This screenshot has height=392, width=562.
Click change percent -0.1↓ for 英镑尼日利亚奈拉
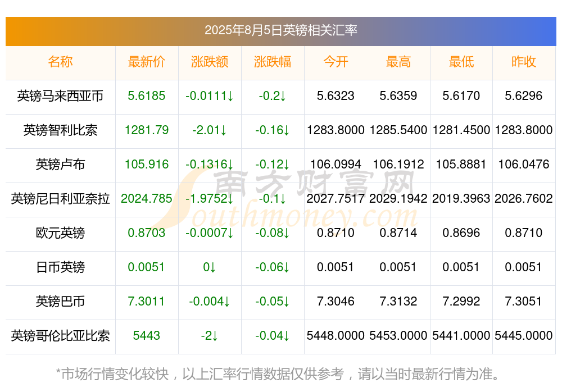(x=273, y=198)
